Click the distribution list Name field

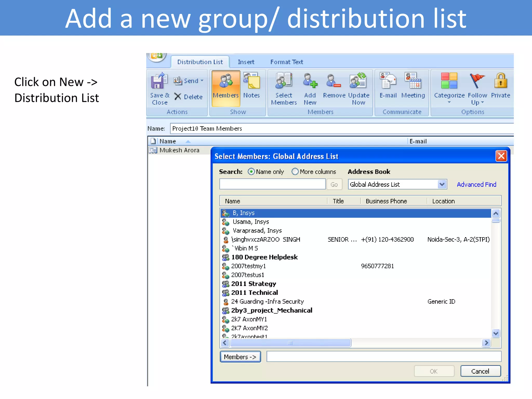[x=342, y=128]
